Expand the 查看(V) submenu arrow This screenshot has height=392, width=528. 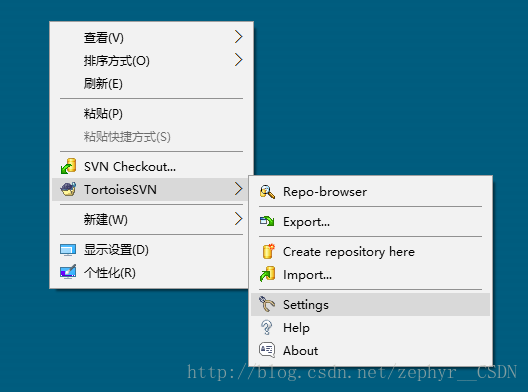pos(238,37)
